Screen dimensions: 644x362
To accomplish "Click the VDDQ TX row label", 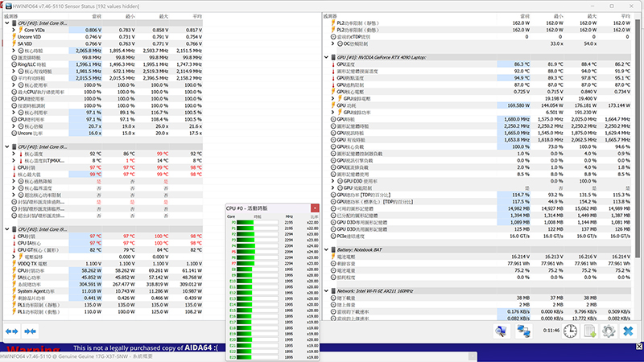I will 32,264.
